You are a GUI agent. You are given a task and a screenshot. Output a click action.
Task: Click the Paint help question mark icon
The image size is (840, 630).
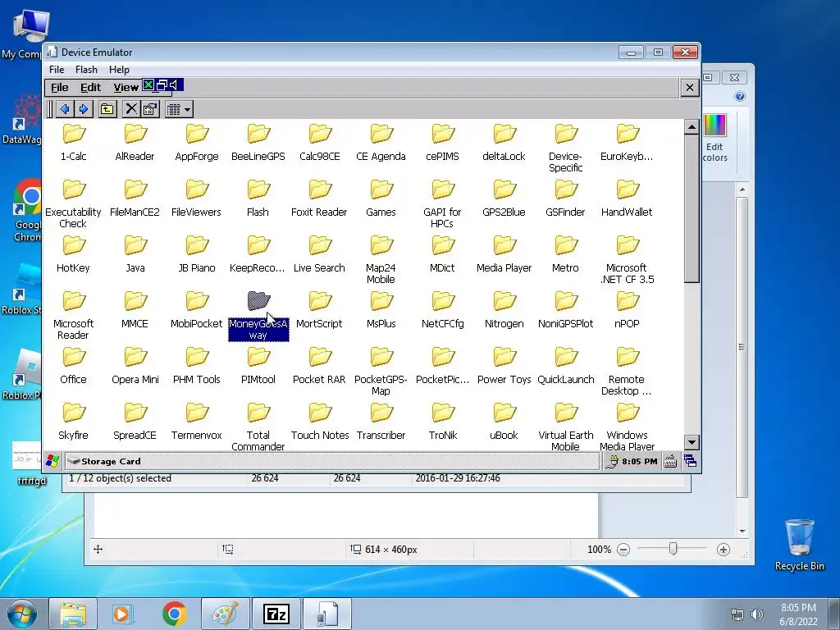pyautogui.click(x=740, y=97)
